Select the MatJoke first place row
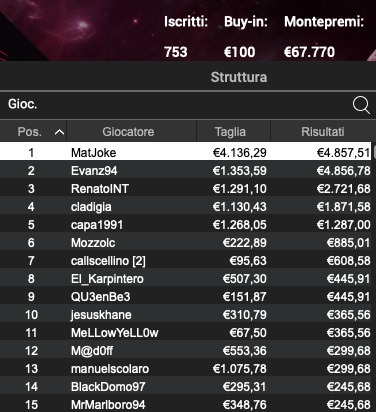The image size is (376, 412). 186,152
